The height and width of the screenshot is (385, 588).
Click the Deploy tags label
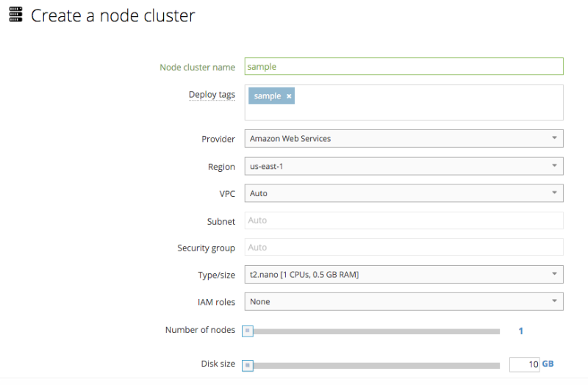pos(212,95)
